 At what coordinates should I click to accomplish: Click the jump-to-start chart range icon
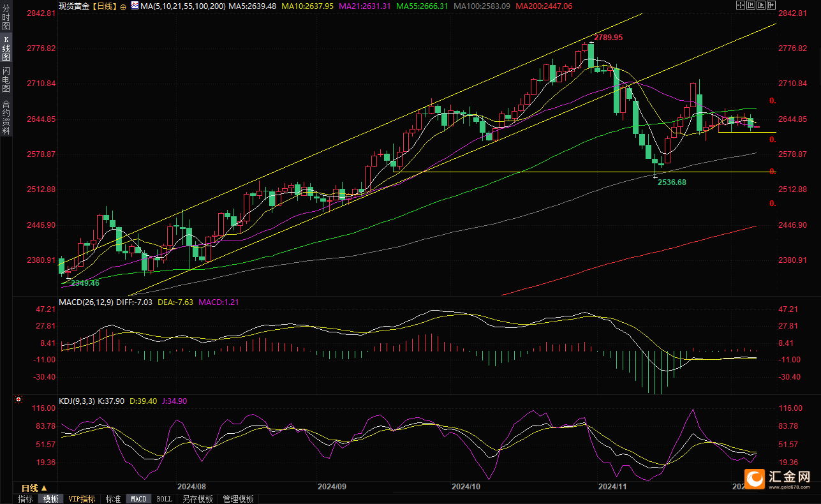click(750, 5)
